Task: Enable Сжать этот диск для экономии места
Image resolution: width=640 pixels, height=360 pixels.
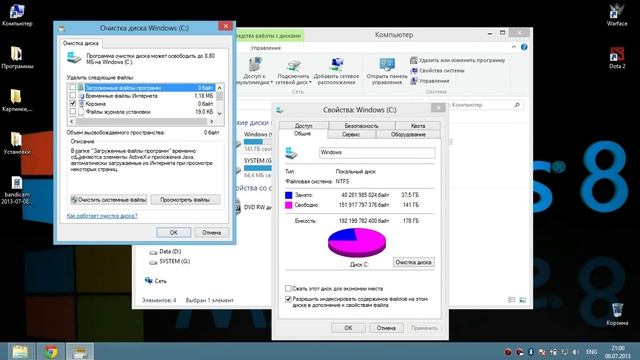Action: 288,289
